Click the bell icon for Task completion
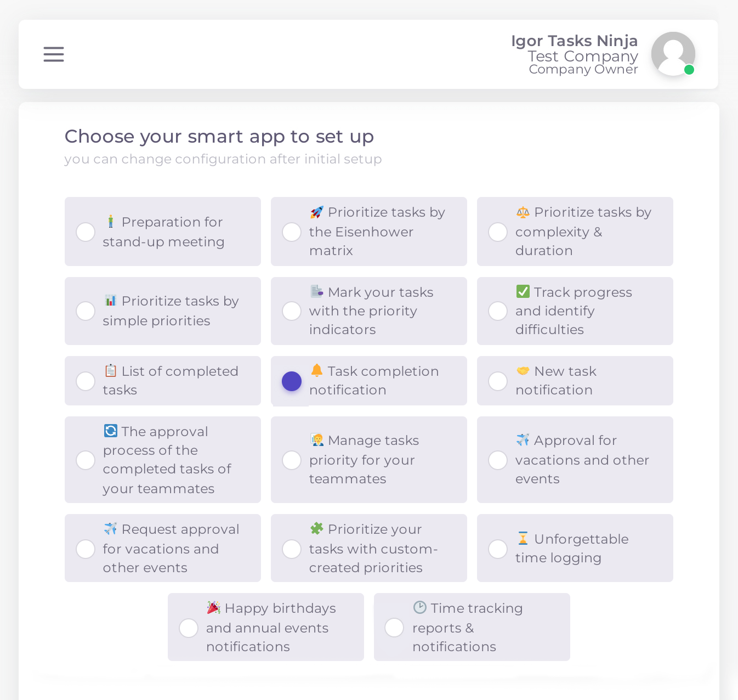This screenshot has height=700, width=738. (x=317, y=370)
